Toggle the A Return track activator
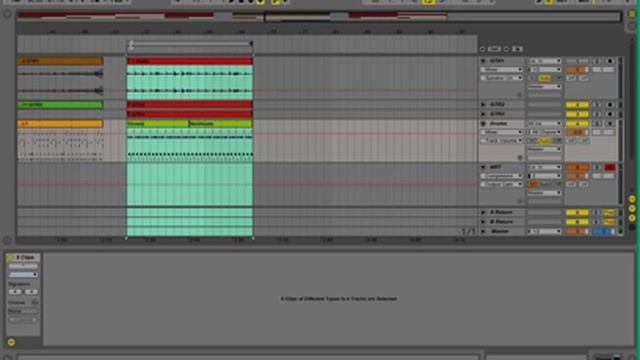Screen dimensions: 640x360 (577, 212)
